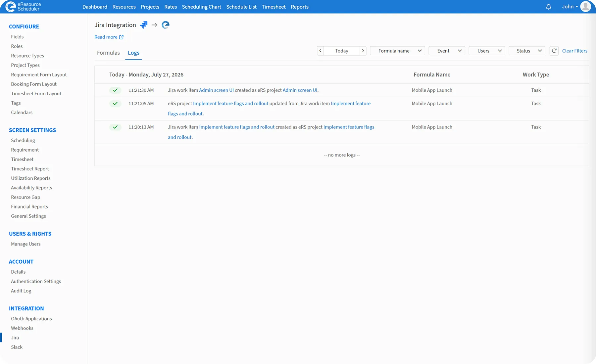
Task: Open Projects in top navigation
Action: point(150,7)
